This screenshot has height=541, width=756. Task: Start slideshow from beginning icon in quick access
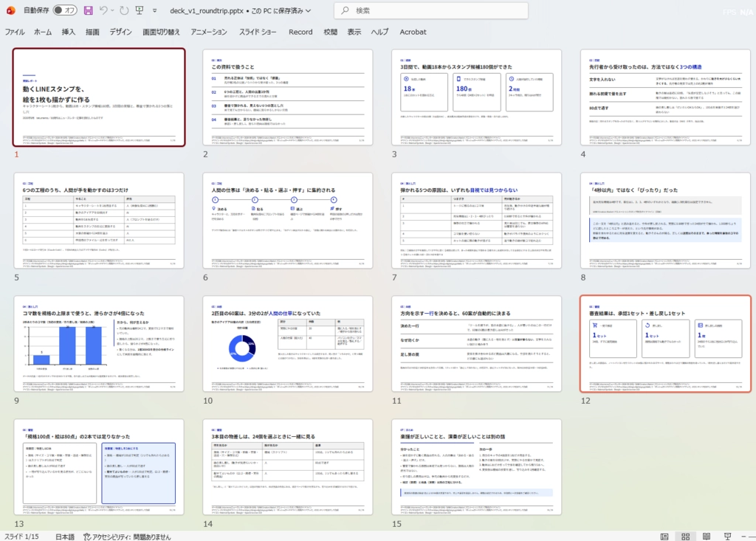[140, 10]
